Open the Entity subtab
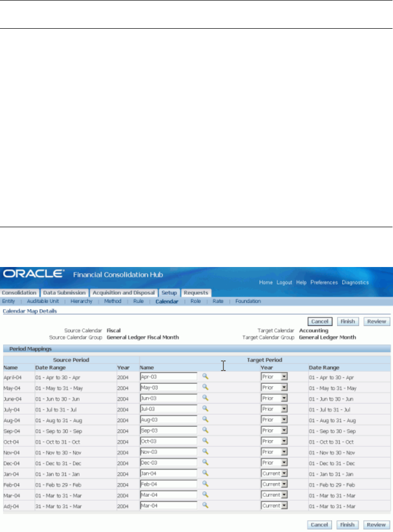The image size is (393, 532). (x=9, y=301)
